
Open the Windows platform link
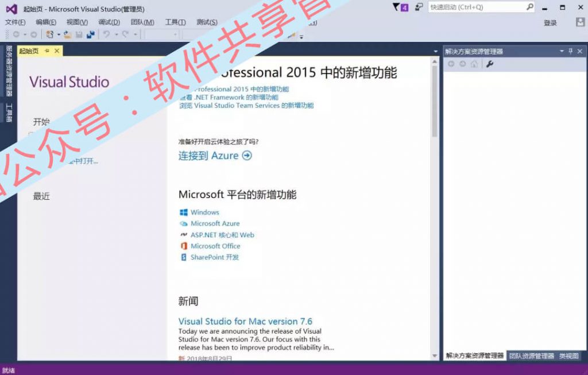click(x=205, y=212)
